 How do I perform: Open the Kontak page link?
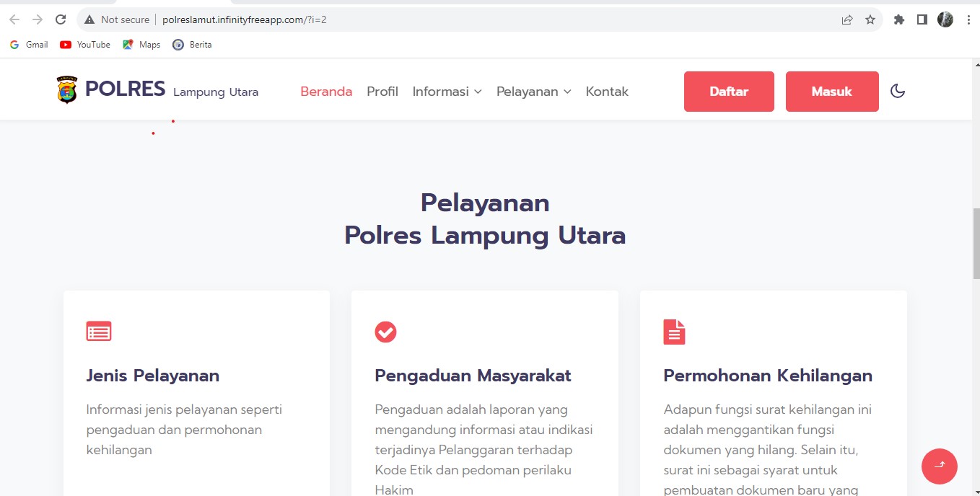607,92
